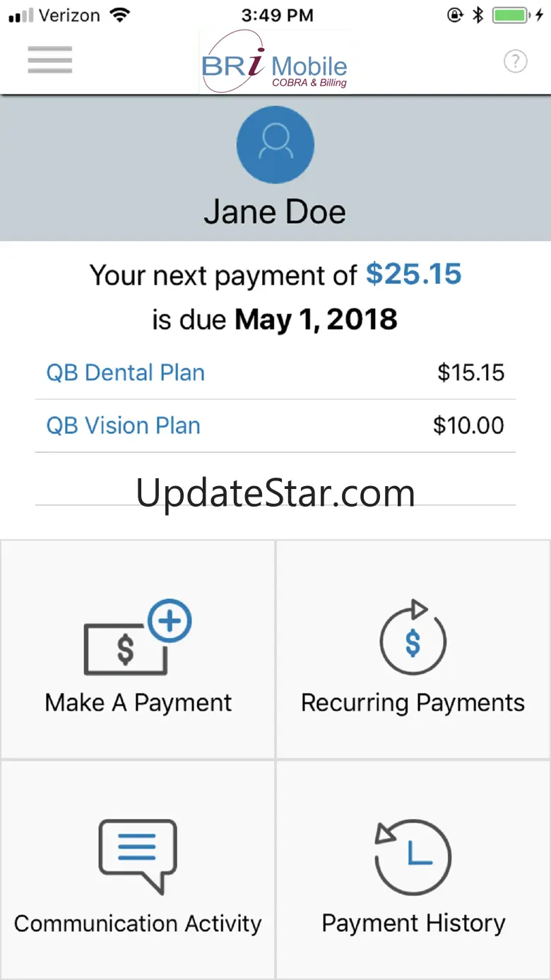Tap the BRI Mobile logo
Screen dimensions: 551x980
275,64
